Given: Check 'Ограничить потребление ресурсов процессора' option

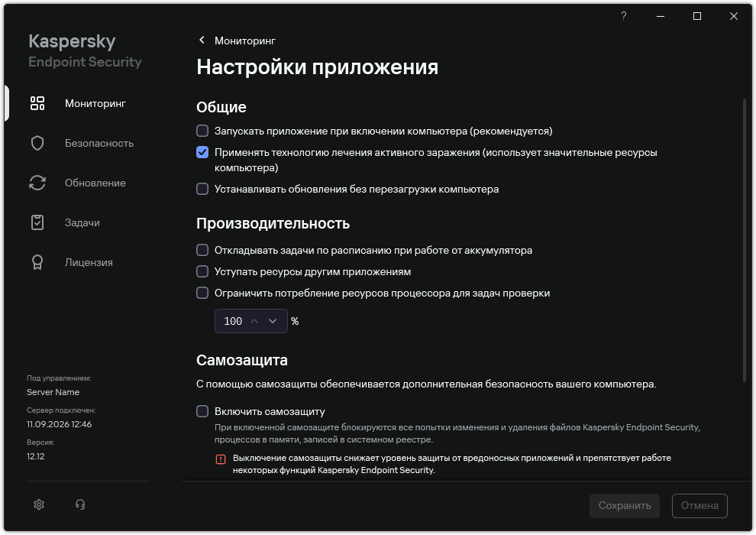Looking at the screenshot, I should tap(202, 293).
